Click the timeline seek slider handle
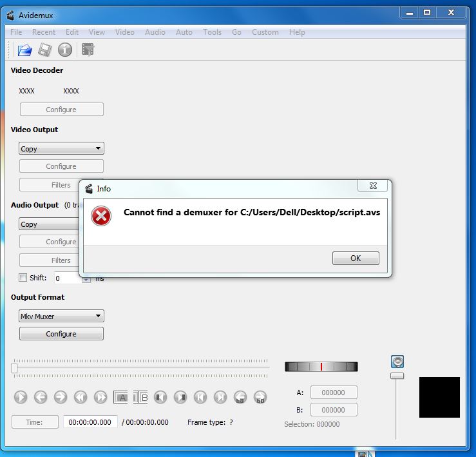 pos(14,367)
